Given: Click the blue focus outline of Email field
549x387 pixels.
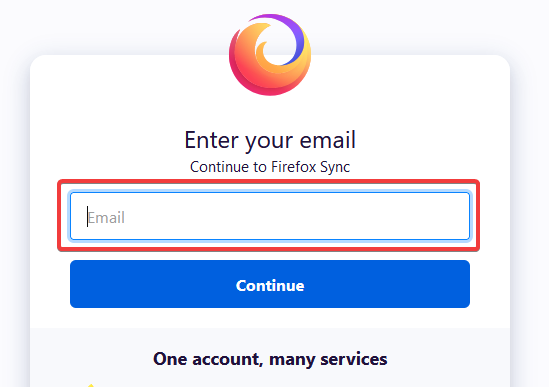Looking at the screenshot, I should [x=270, y=193].
